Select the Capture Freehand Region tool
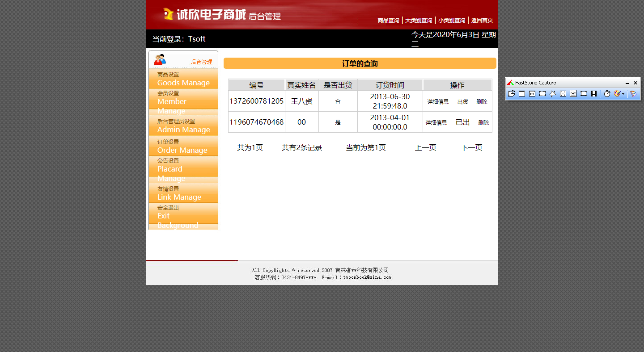The width and height of the screenshot is (644, 352). tap(553, 94)
